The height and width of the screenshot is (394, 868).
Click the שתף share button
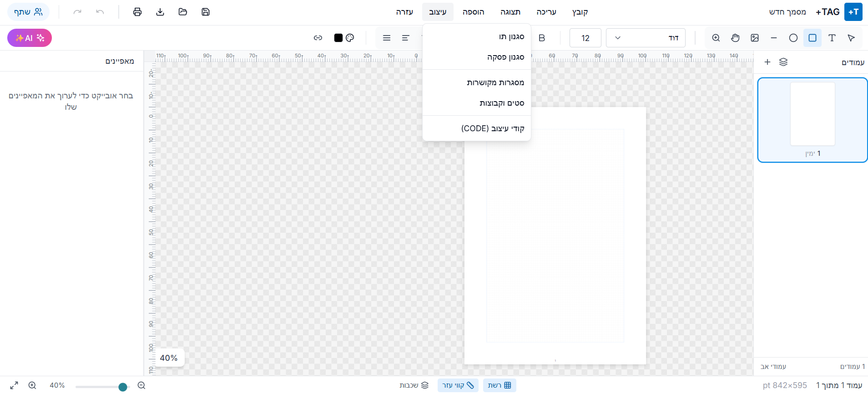(28, 12)
